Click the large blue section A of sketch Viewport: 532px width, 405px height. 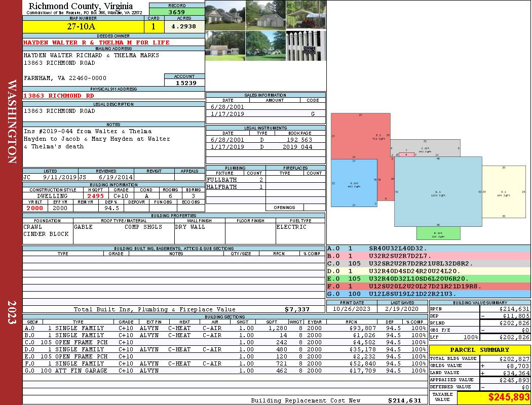(438, 192)
